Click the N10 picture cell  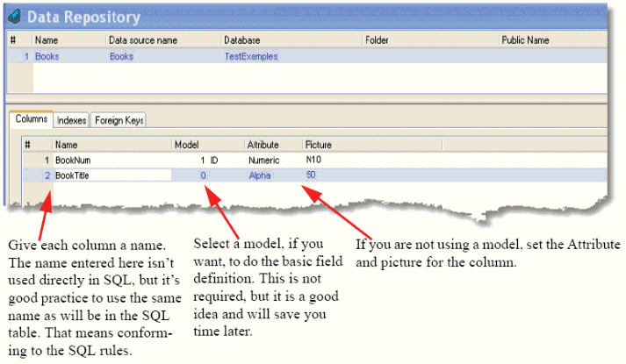(x=313, y=160)
